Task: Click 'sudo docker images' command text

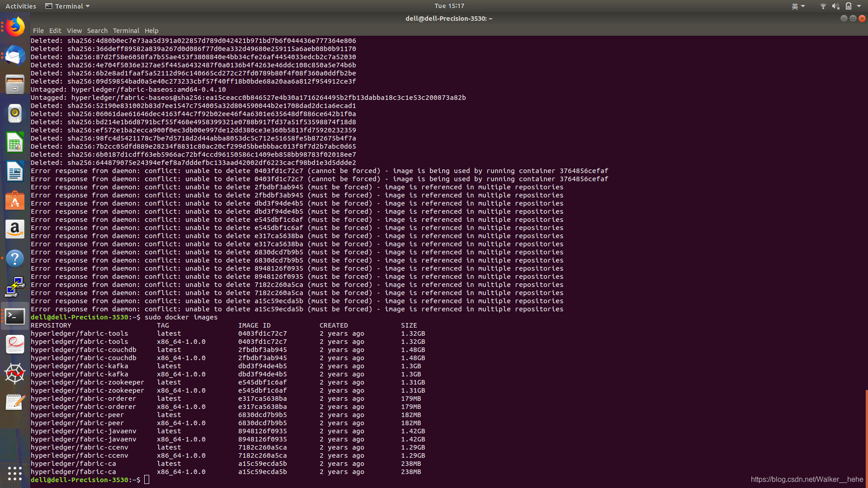Action: pos(181,317)
